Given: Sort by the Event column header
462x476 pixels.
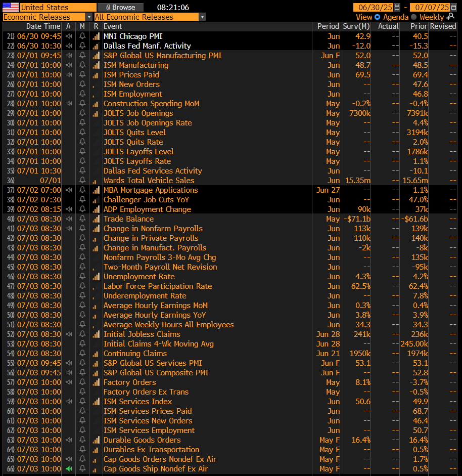Looking at the screenshot, I should pyautogui.click(x=113, y=26).
